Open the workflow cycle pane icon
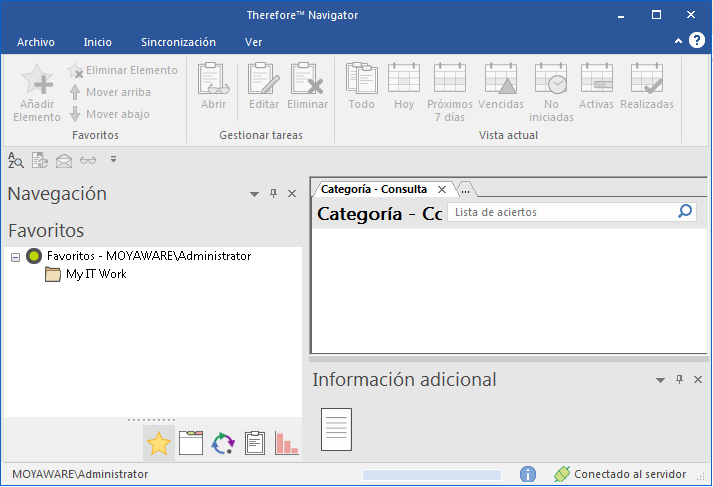Image resolution: width=713 pixels, height=487 pixels. pyautogui.click(x=223, y=443)
